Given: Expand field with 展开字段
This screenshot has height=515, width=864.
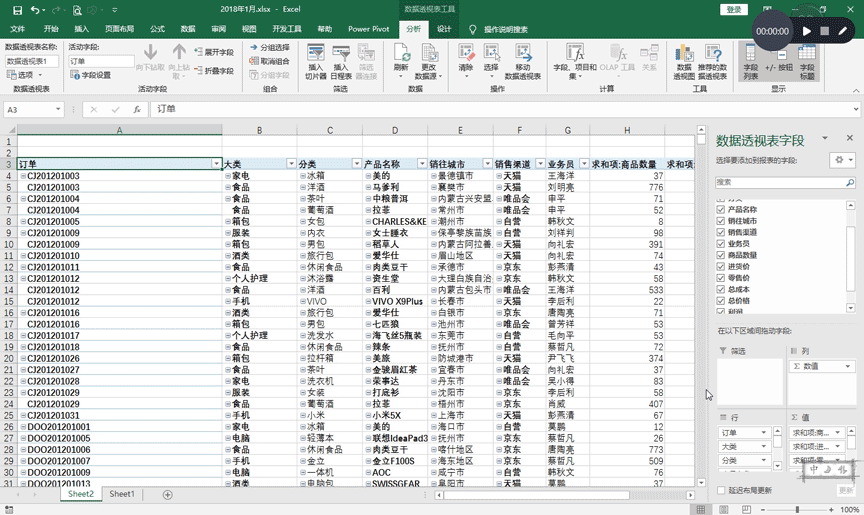Looking at the screenshot, I should pos(214,52).
